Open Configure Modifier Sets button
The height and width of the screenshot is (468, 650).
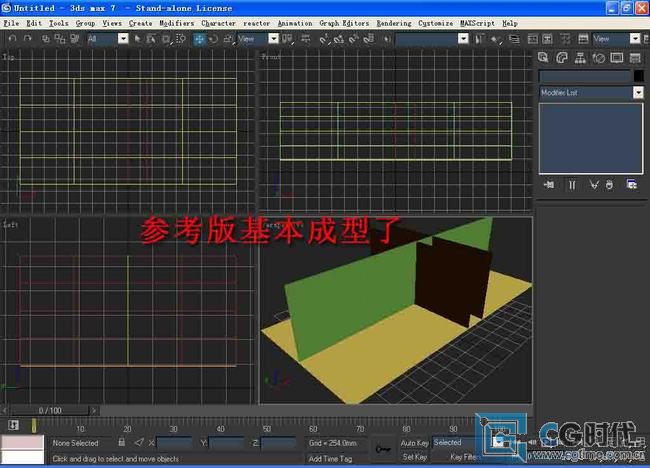[632, 184]
